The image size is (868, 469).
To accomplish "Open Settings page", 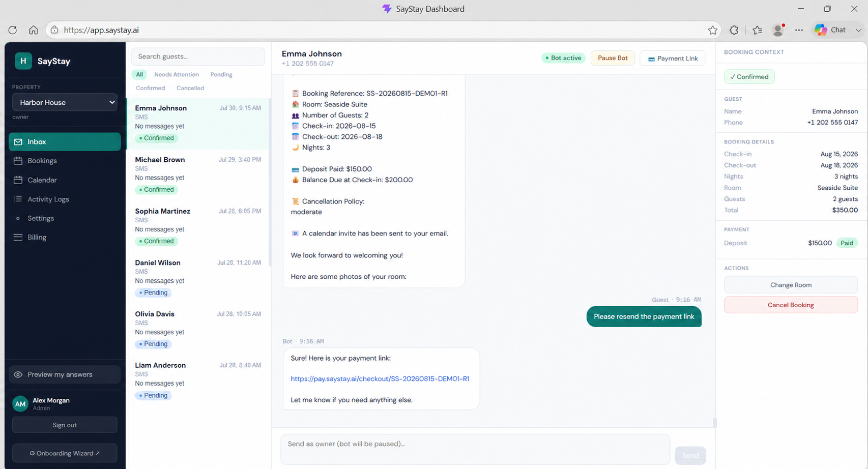I will pyautogui.click(x=65, y=218).
